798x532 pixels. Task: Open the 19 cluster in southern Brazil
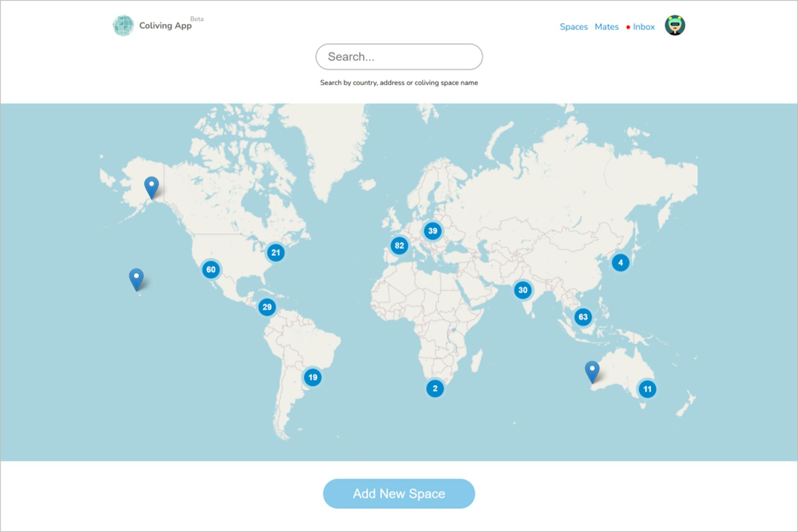[x=312, y=377]
